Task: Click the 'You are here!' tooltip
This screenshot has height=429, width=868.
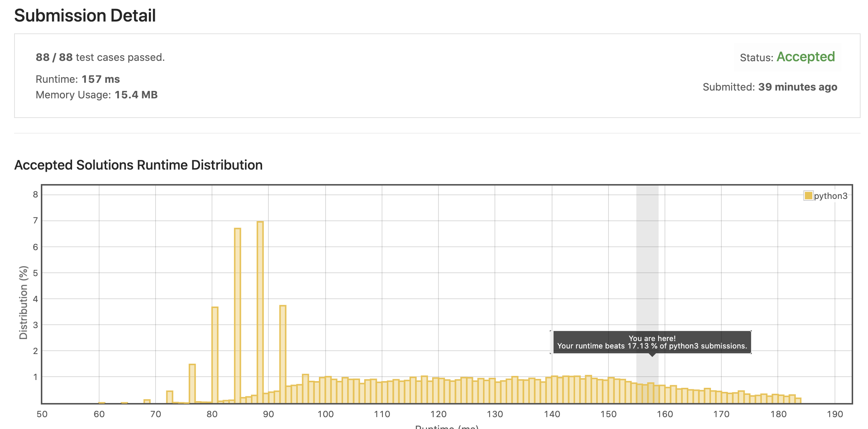Action: pos(652,342)
